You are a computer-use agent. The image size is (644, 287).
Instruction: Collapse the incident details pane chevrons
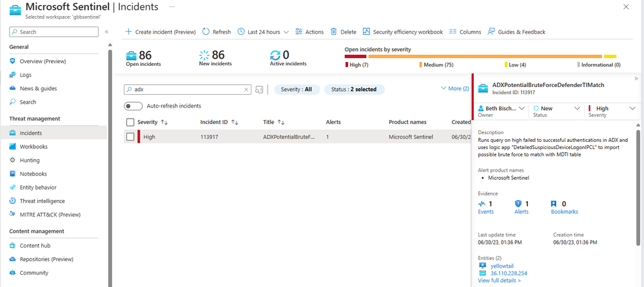(636, 79)
